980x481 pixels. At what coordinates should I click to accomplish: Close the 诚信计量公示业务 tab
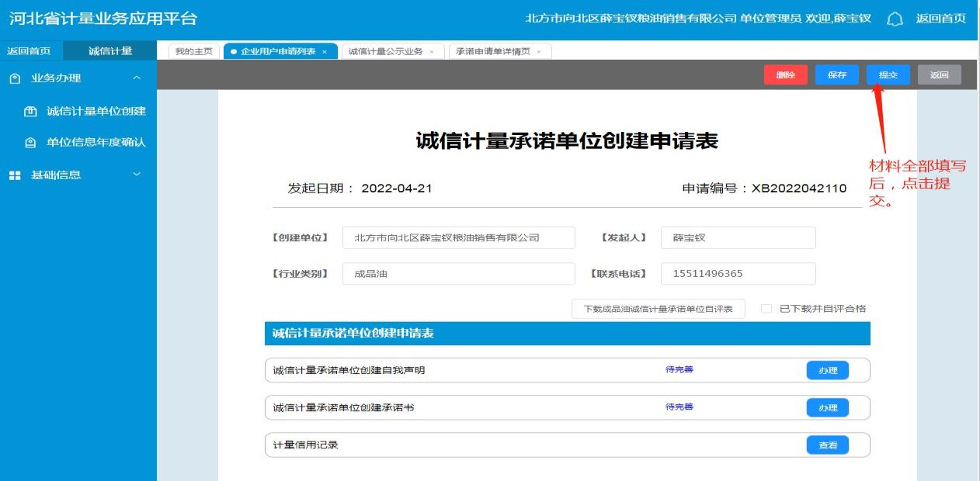coord(432,52)
